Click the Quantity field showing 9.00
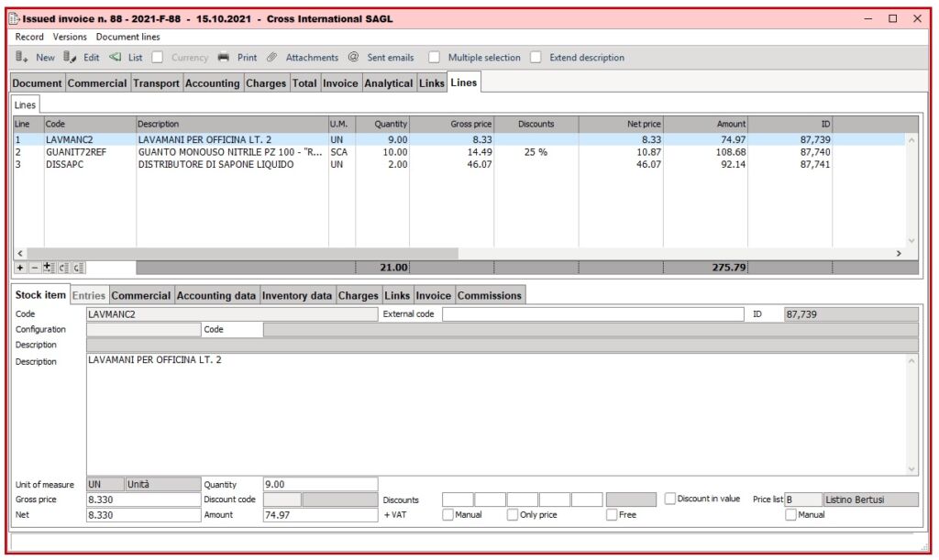This screenshot has height=560, width=939. [320, 484]
